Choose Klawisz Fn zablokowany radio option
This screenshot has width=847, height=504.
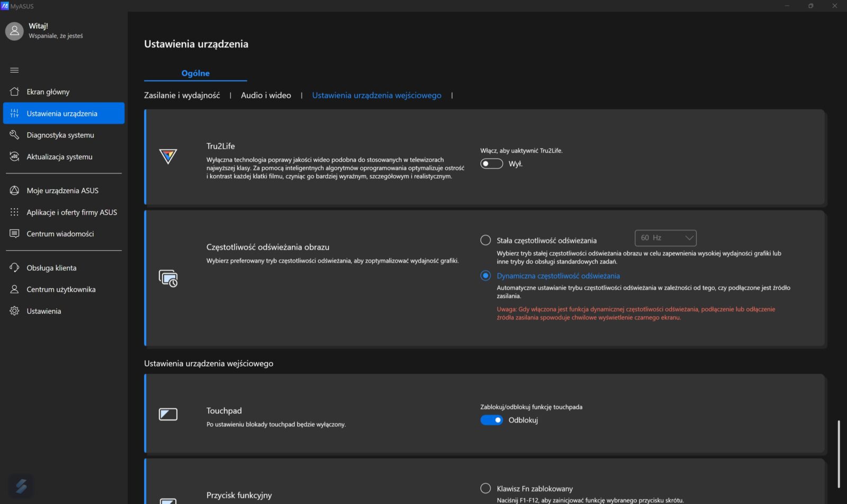tap(485, 488)
